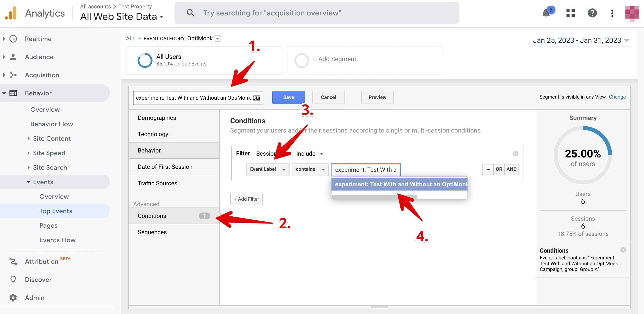Click the Audience person icon
The width and height of the screenshot is (644, 314).
pyautogui.click(x=13, y=57)
